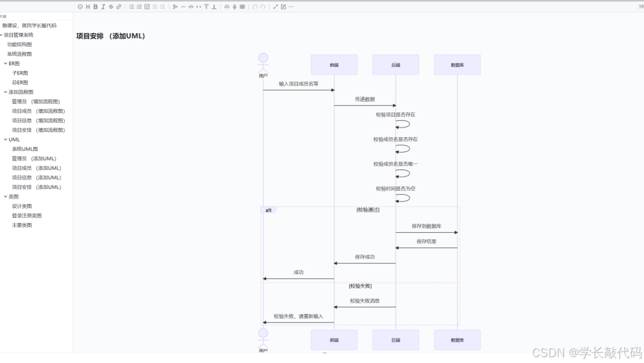Open 系统UML图 outline entry
This screenshot has height=363, width=644.
tap(25, 149)
